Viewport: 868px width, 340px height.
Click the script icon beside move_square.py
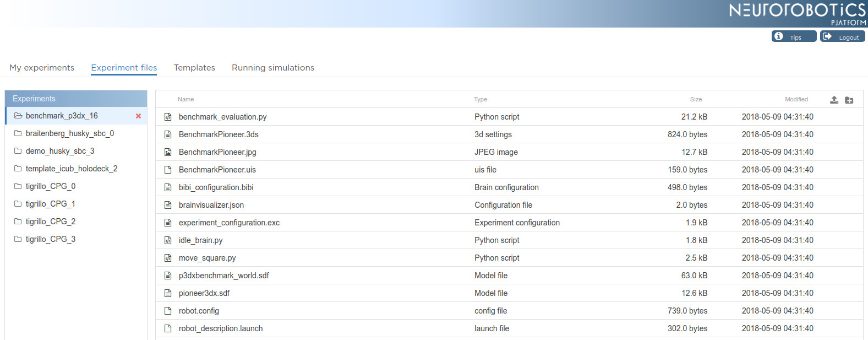tap(168, 258)
